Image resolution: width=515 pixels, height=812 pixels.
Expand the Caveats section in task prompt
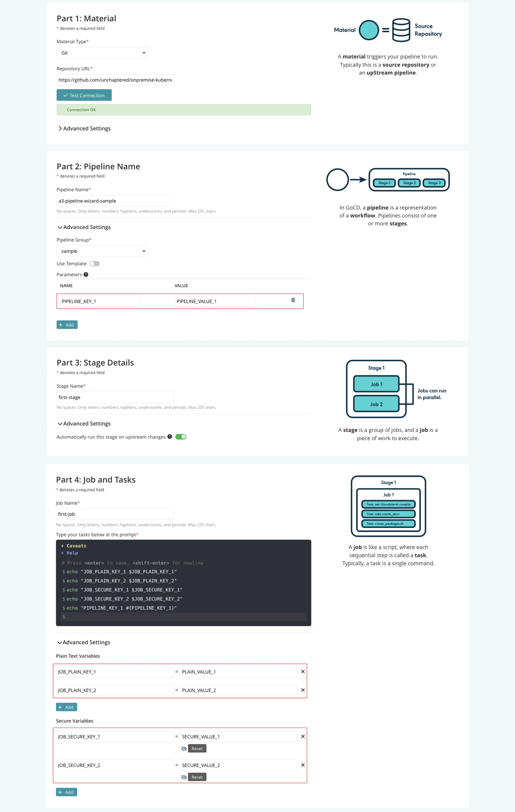(73, 546)
